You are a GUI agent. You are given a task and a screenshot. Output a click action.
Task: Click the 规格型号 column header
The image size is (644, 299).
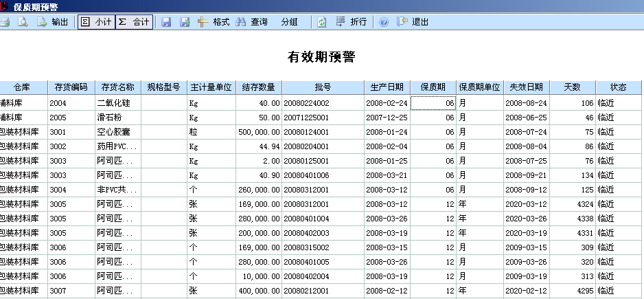click(164, 87)
